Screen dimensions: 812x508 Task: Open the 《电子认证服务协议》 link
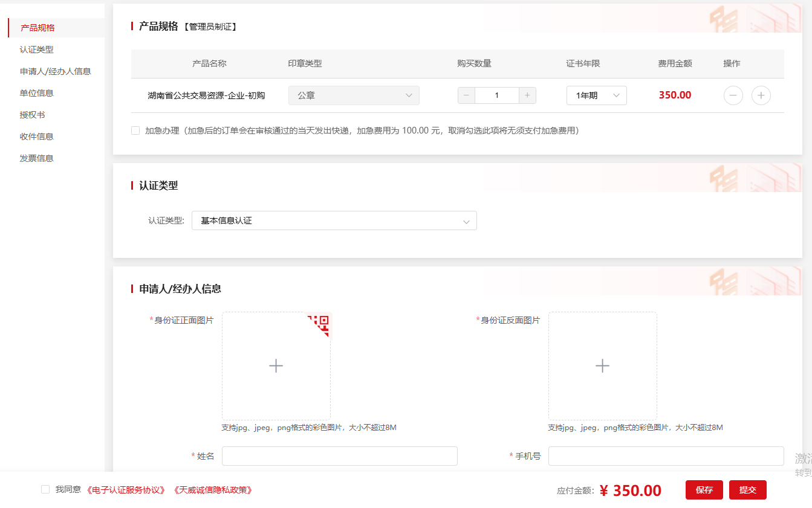126,490
